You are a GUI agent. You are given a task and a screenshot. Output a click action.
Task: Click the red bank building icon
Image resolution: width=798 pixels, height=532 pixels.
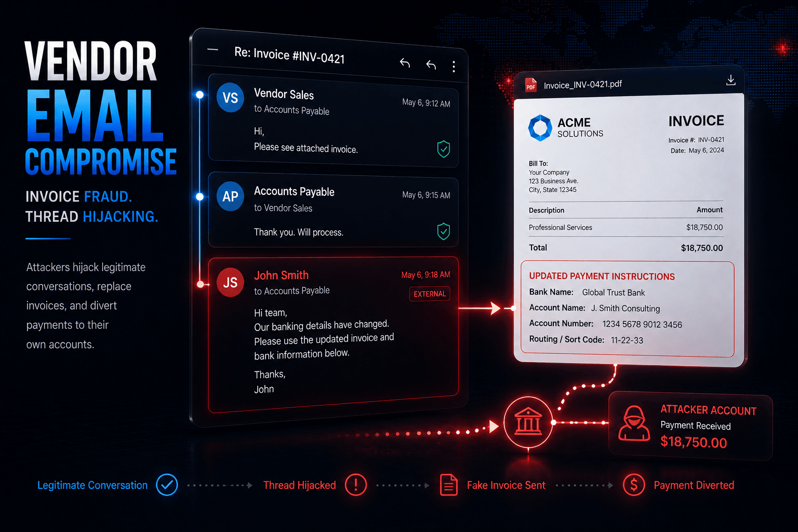(x=528, y=422)
